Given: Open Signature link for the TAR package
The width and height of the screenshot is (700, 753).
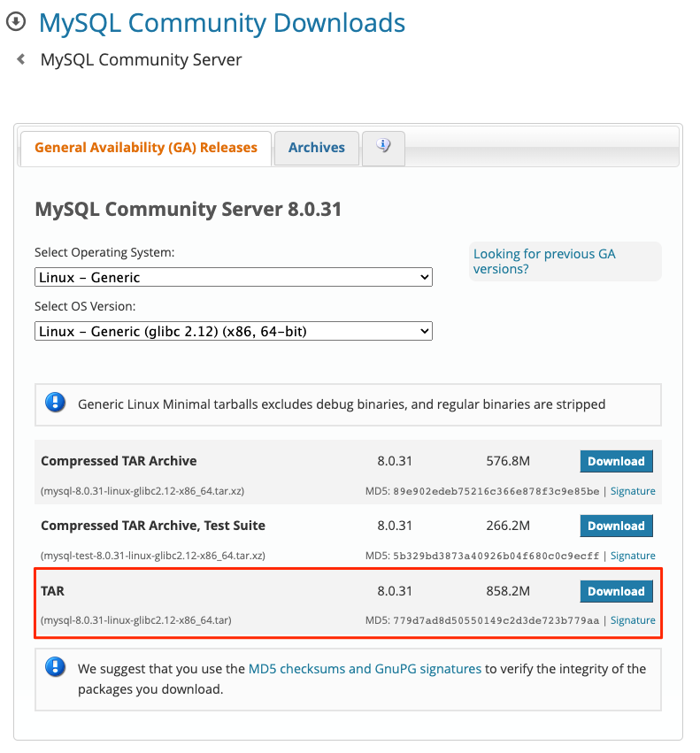Looking at the screenshot, I should (x=633, y=620).
